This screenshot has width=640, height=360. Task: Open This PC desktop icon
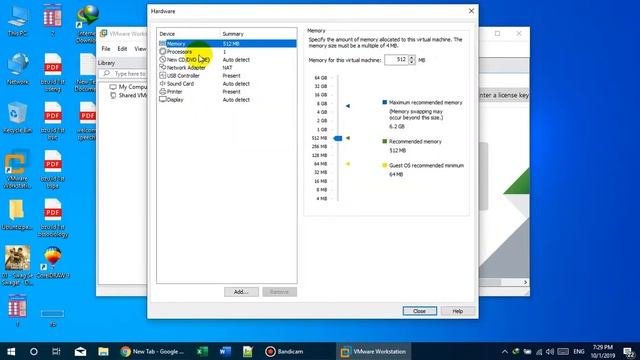coord(18,21)
